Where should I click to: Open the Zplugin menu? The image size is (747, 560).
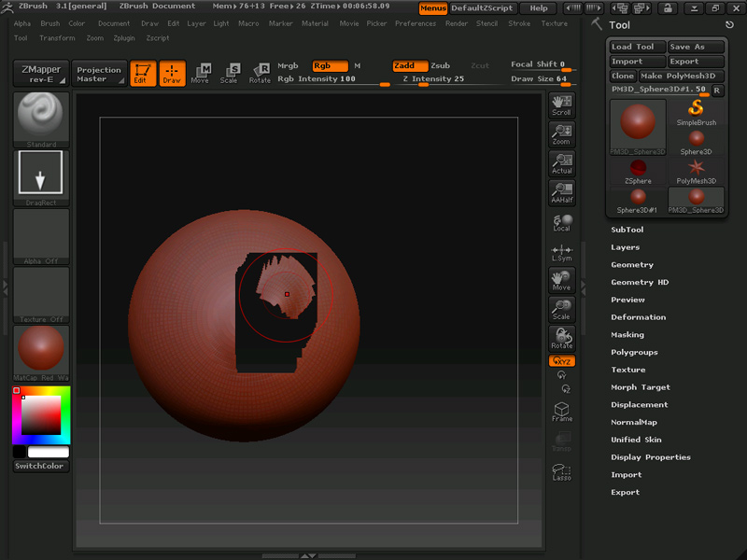124,38
